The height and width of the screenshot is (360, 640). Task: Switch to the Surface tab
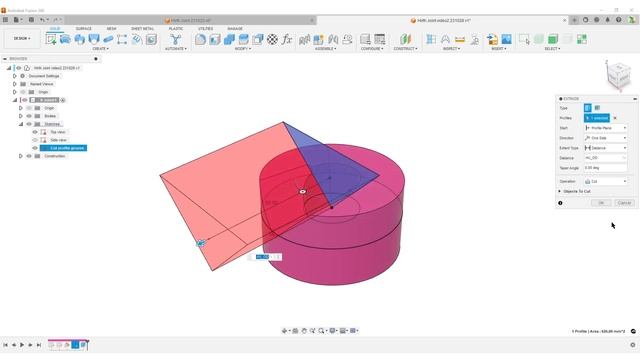[x=84, y=29]
